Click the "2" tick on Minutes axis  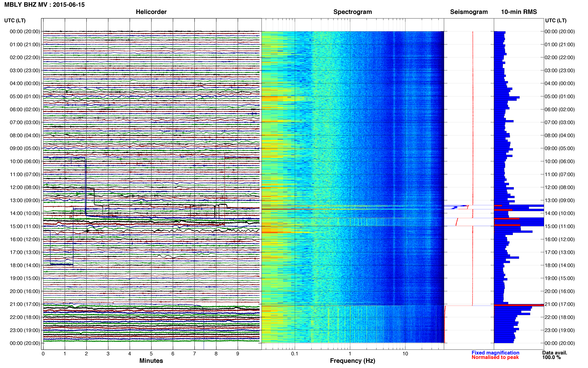86,354
